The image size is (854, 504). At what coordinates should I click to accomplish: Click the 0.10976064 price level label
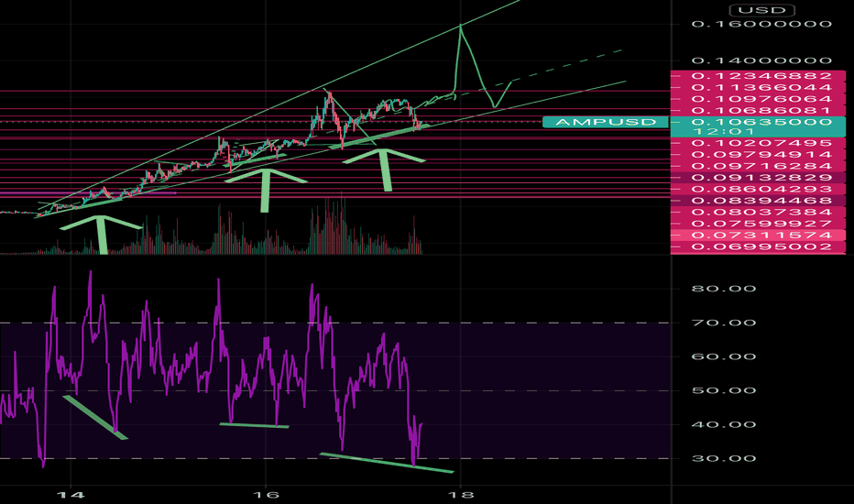click(758, 99)
